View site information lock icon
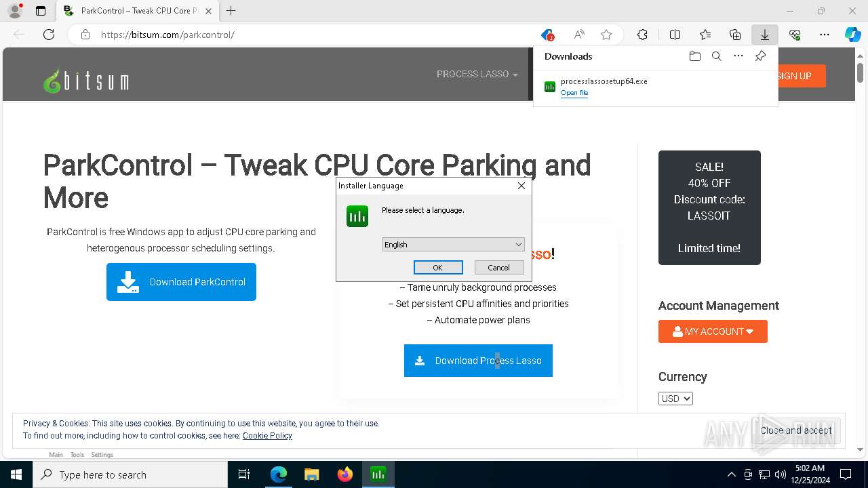The height and width of the screenshot is (488, 868). point(85,35)
